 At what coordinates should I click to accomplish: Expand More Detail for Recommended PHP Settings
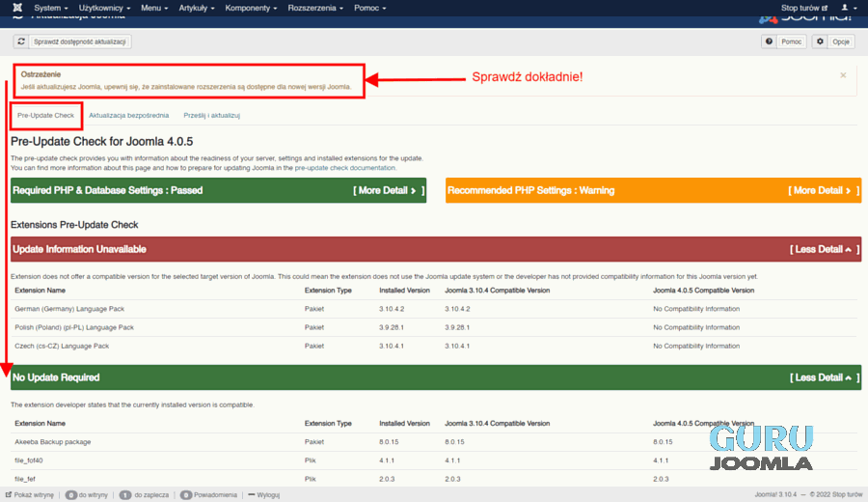pos(824,190)
